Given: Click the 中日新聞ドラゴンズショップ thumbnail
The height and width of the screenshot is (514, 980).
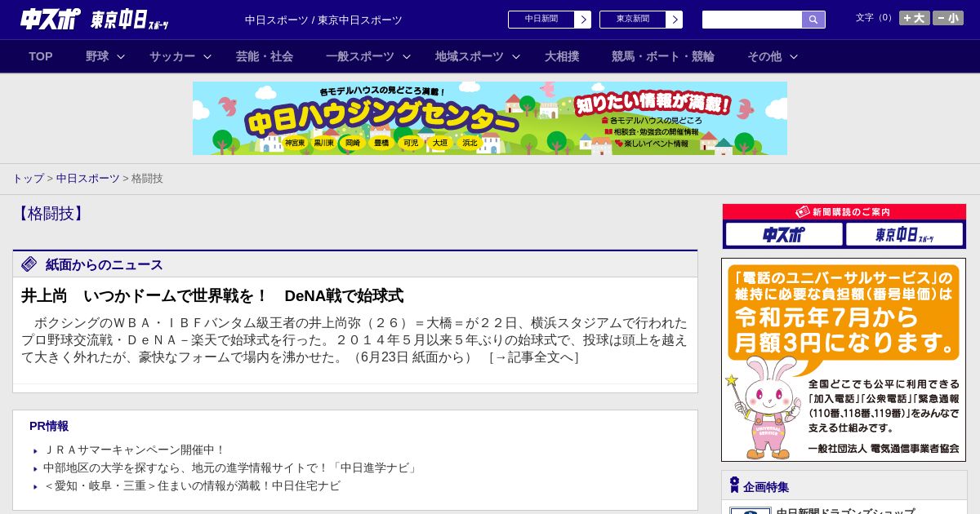Looking at the screenshot, I should 751,511.
